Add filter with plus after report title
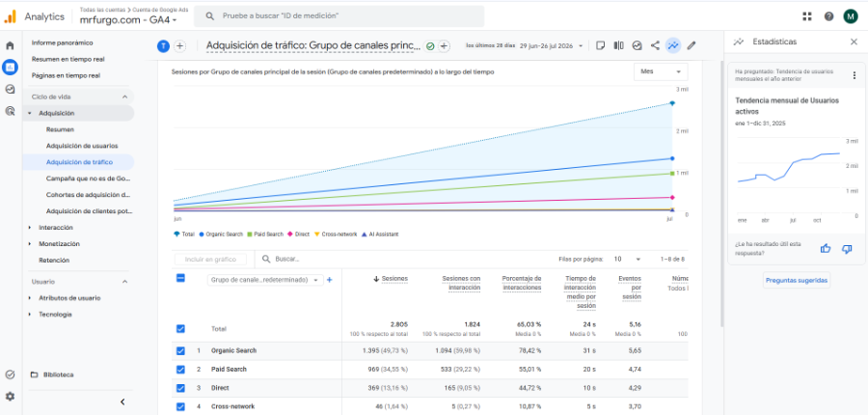868x415 pixels. pos(444,46)
